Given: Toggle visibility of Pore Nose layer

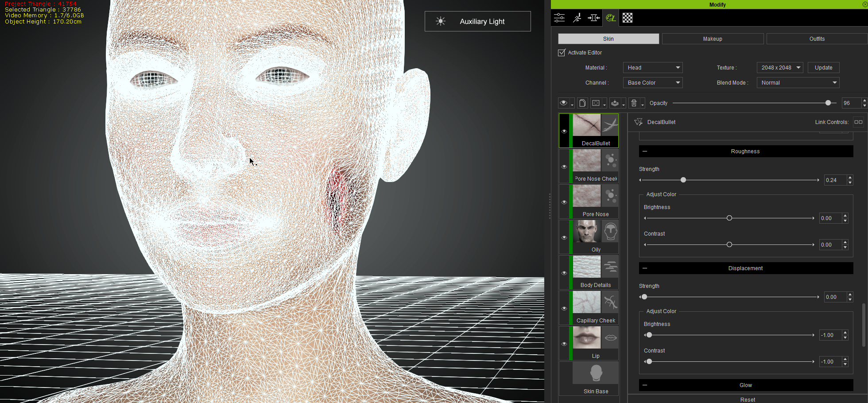Looking at the screenshot, I should [x=564, y=202].
